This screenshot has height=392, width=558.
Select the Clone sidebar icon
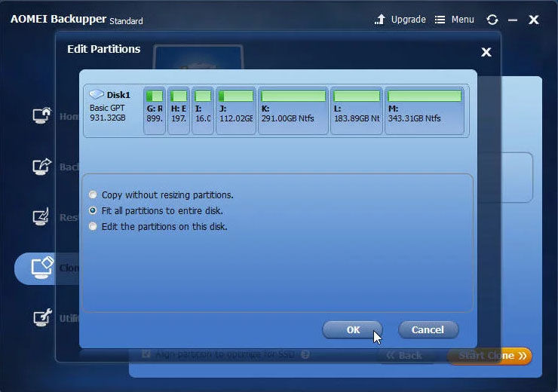pyautogui.click(x=42, y=268)
